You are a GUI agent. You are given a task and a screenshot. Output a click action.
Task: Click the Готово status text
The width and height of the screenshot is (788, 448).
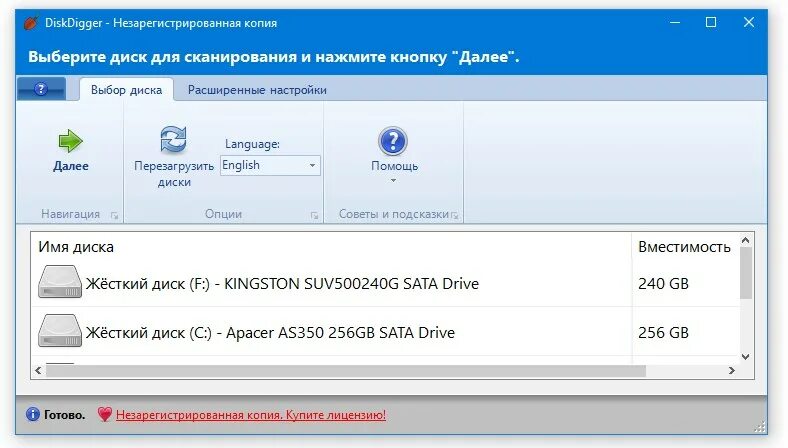click(64, 415)
